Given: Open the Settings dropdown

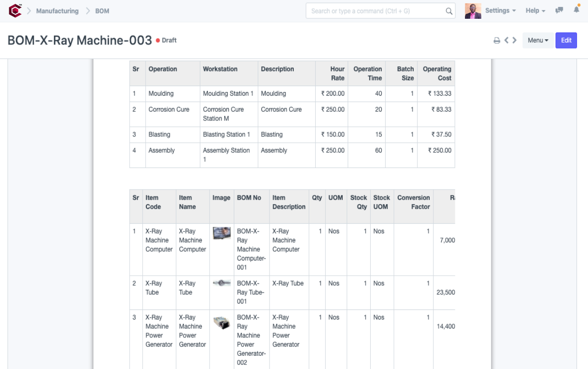Looking at the screenshot, I should (x=500, y=11).
